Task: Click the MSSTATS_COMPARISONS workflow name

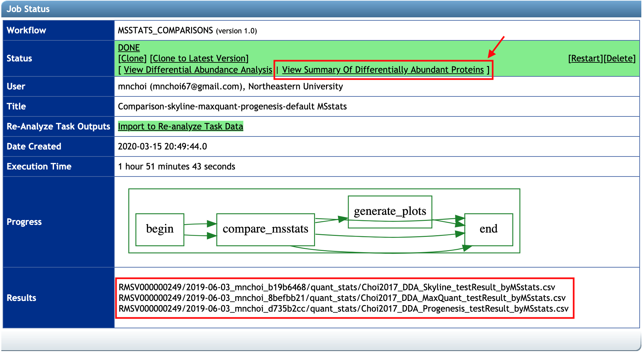Action: coord(165,30)
